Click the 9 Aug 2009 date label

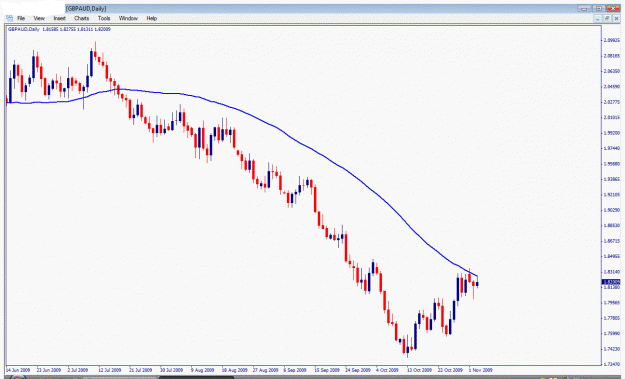(x=203, y=370)
